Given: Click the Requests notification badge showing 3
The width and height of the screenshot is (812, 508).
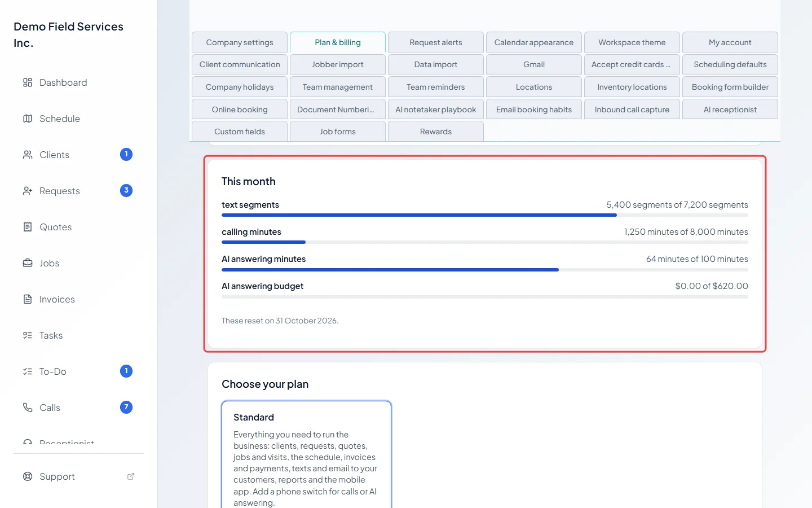Looking at the screenshot, I should (126, 190).
